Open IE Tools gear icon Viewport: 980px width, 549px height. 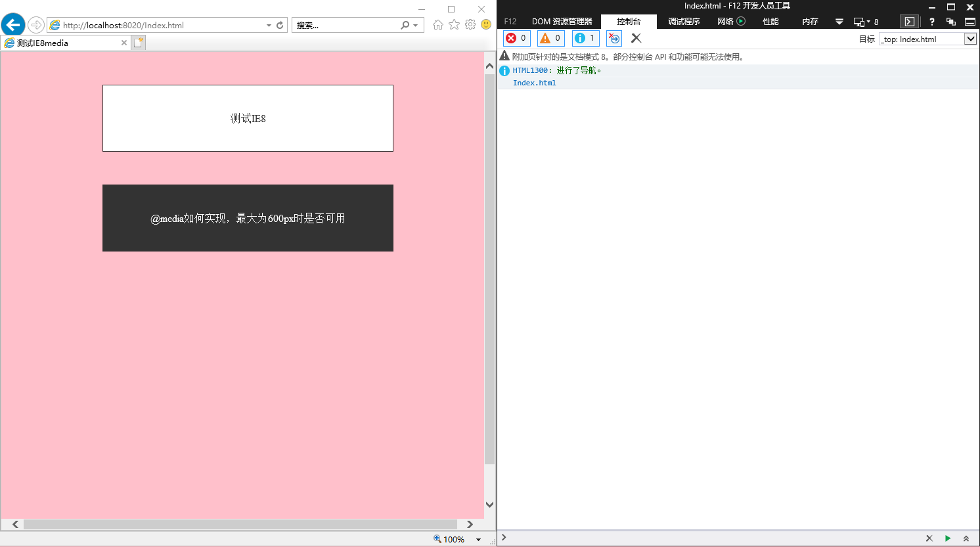pos(470,24)
